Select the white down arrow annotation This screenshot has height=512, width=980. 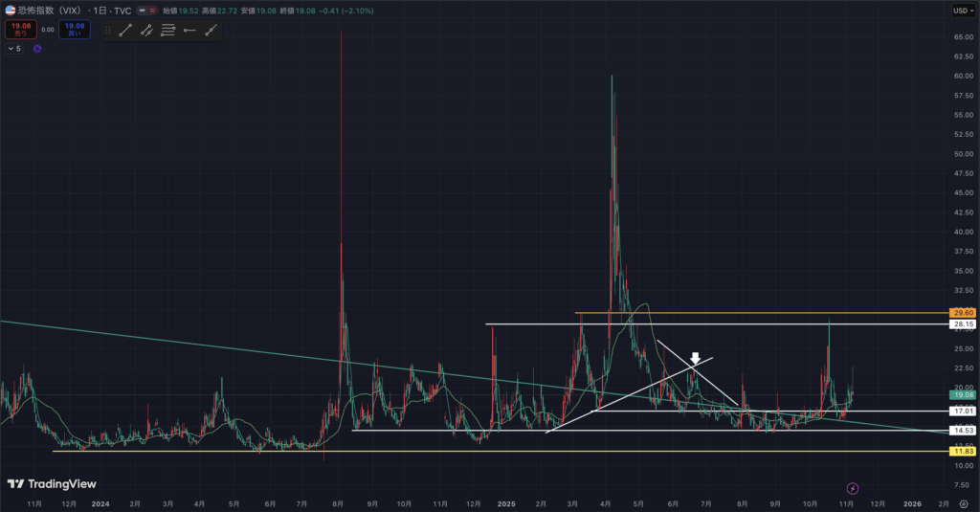(696, 358)
